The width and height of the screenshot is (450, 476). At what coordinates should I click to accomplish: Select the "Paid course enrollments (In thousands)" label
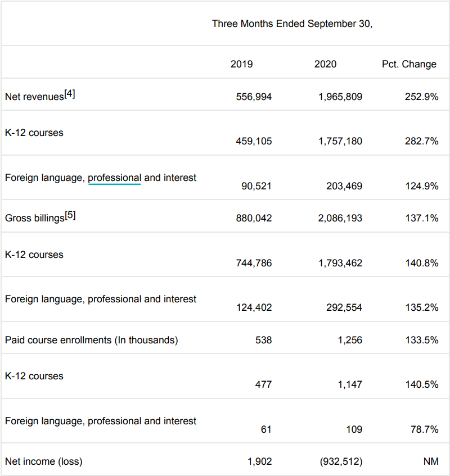point(92,340)
